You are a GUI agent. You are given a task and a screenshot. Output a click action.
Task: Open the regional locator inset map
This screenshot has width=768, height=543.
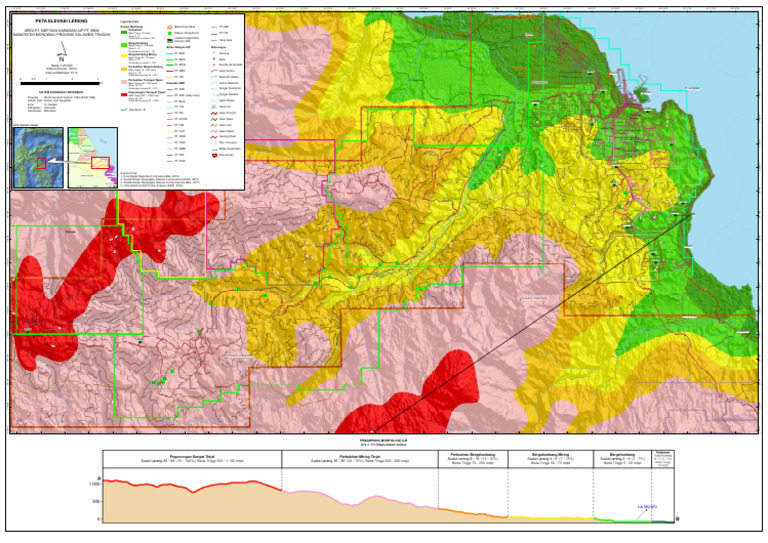point(92,150)
